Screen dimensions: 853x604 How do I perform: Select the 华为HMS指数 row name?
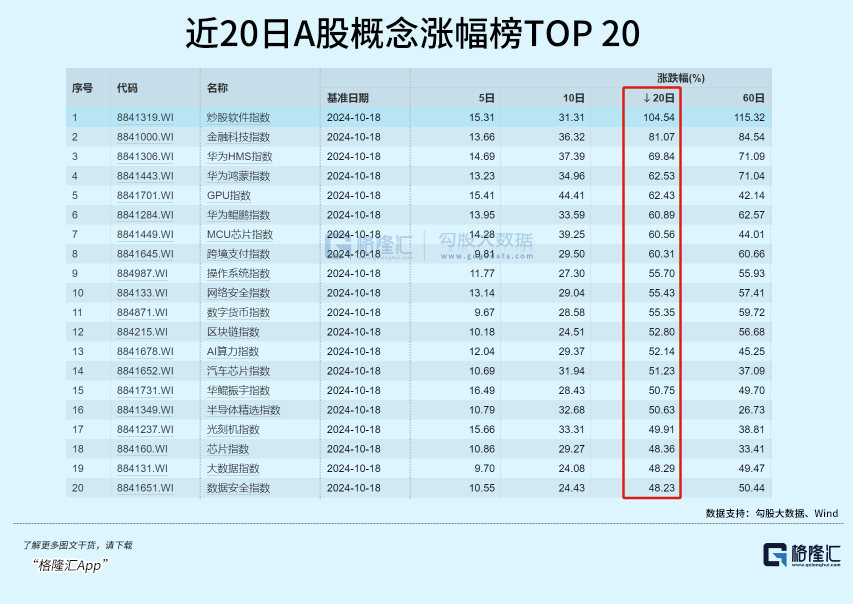coord(239,157)
